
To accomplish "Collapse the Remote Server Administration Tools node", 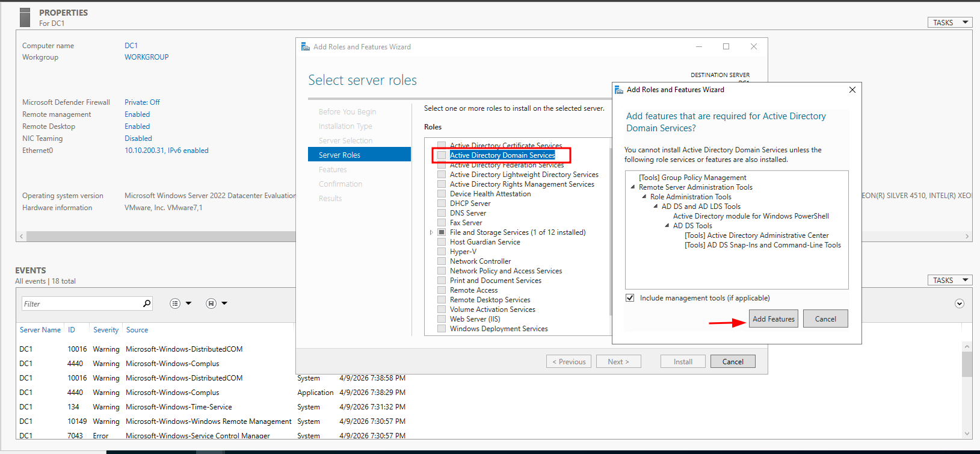I will (x=633, y=187).
